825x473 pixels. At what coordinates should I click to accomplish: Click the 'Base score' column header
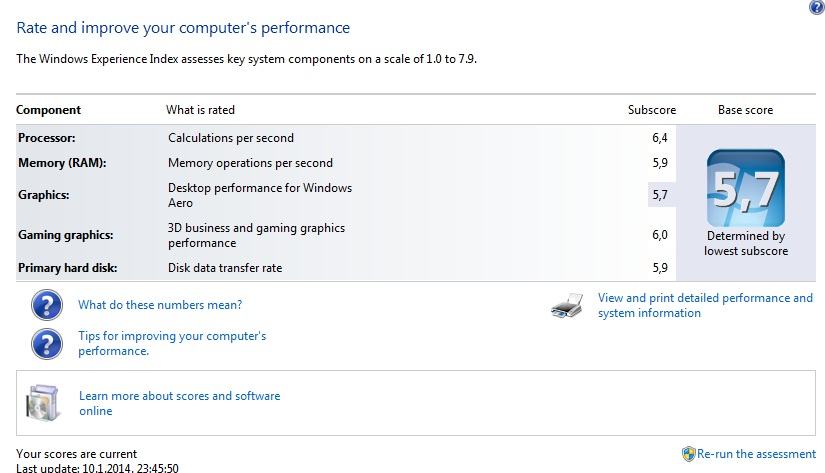745,110
